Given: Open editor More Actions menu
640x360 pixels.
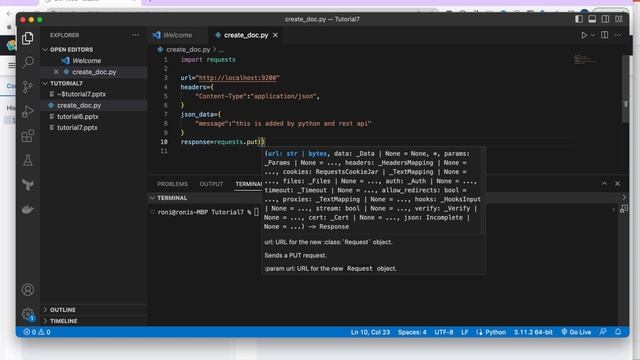Looking at the screenshot, I should pyautogui.click(x=618, y=36).
